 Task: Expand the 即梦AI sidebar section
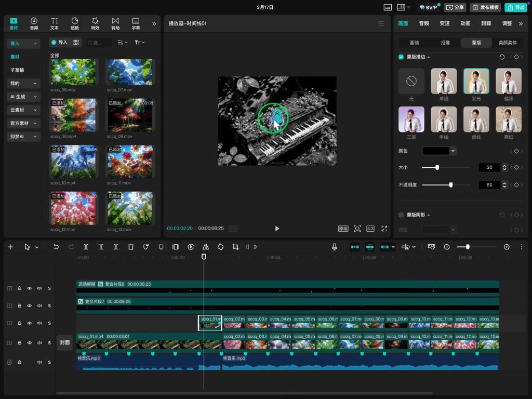23,137
